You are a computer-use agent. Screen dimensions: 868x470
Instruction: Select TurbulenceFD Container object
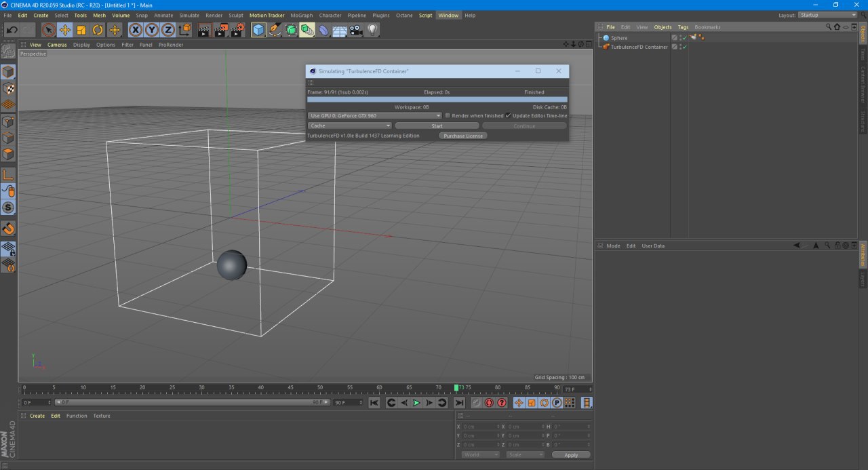pos(639,47)
